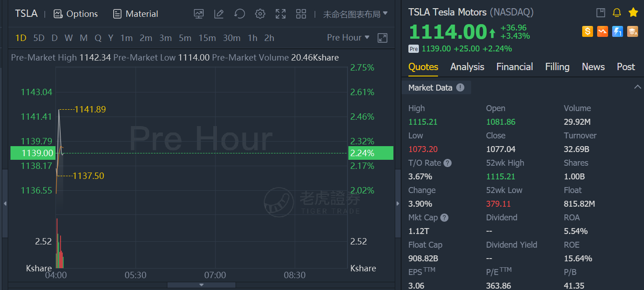Image resolution: width=644 pixels, height=290 pixels.
Task: Select the 5D timeframe
Action: click(39, 38)
